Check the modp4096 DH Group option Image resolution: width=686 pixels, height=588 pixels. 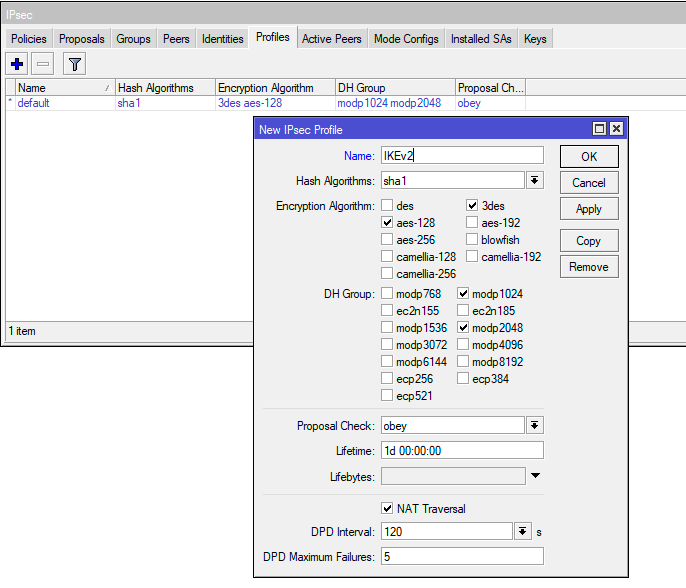[x=464, y=345]
